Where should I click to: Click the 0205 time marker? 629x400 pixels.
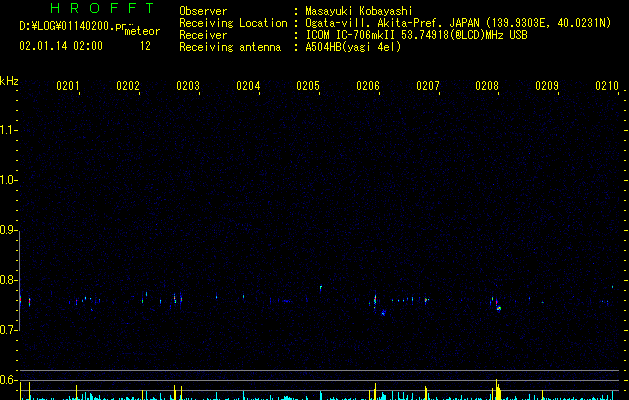click(x=308, y=86)
